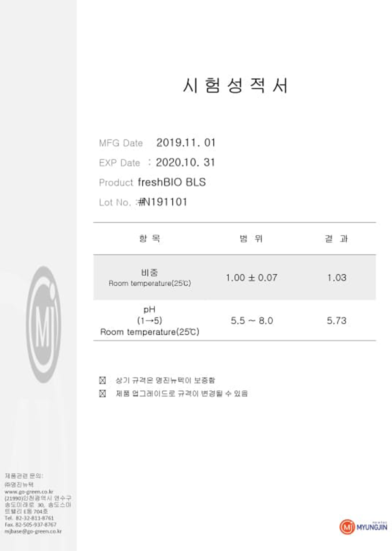Screen dimensions: 392x551
Task: Click the 시험성적서 document title
Action: point(235,85)
